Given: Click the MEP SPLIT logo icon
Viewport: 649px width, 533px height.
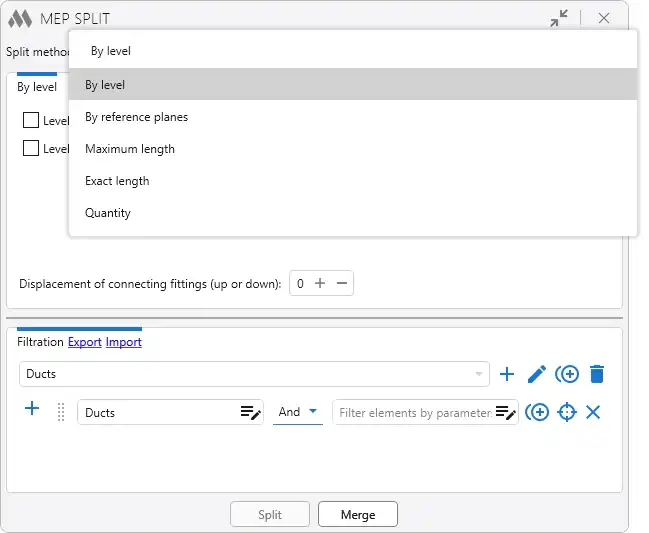Looking at the screenshot, I should [20, 19].
